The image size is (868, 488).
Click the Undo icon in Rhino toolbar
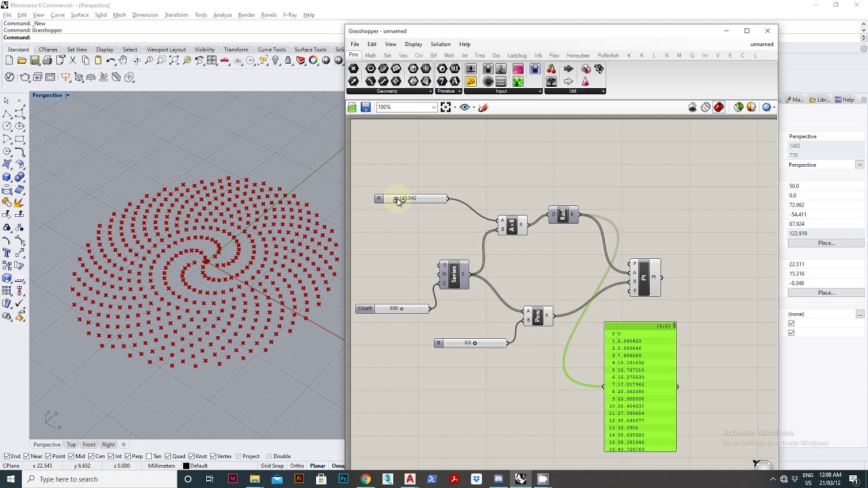pyautogui.click(x=111, y=60)
